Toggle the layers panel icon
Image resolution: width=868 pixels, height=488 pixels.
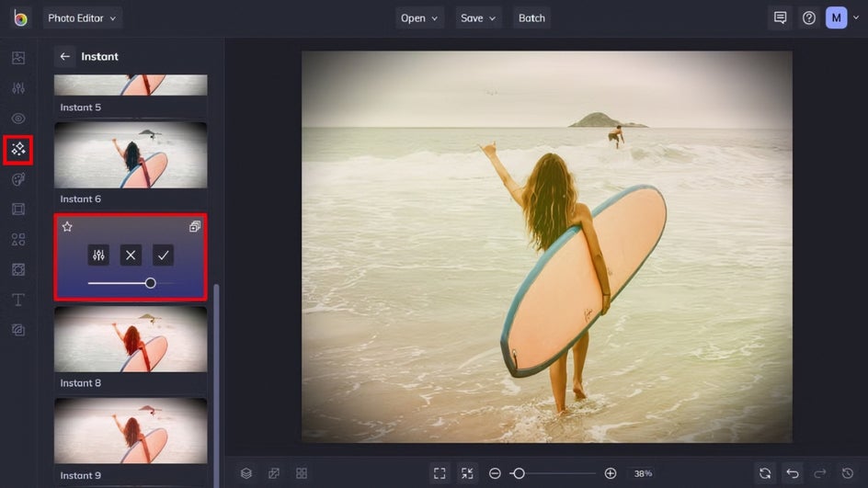click(246, 473)
